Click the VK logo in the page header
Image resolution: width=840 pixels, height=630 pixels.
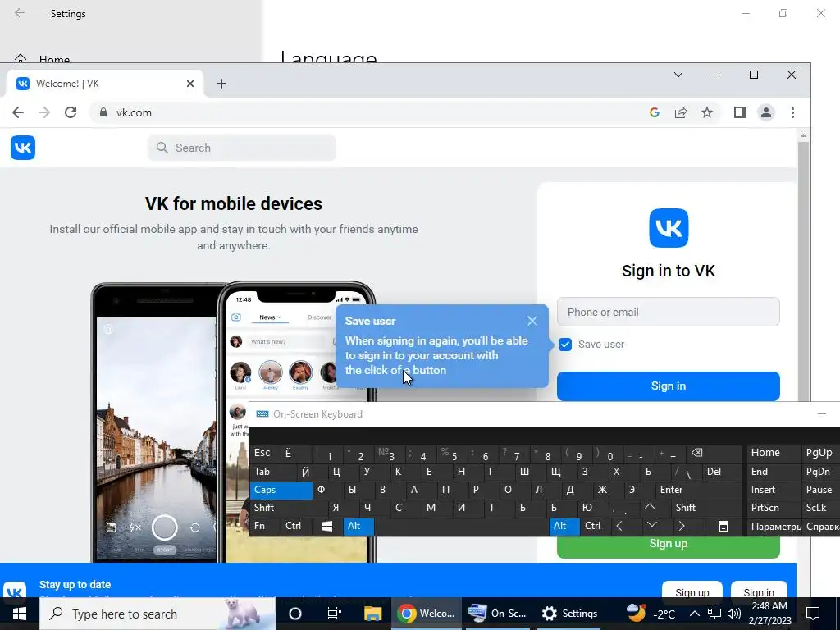(22, 148)
